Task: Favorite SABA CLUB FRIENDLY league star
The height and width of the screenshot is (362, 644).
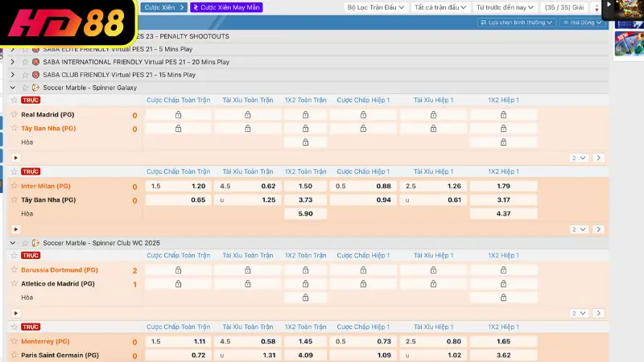Action: point(25,75)
